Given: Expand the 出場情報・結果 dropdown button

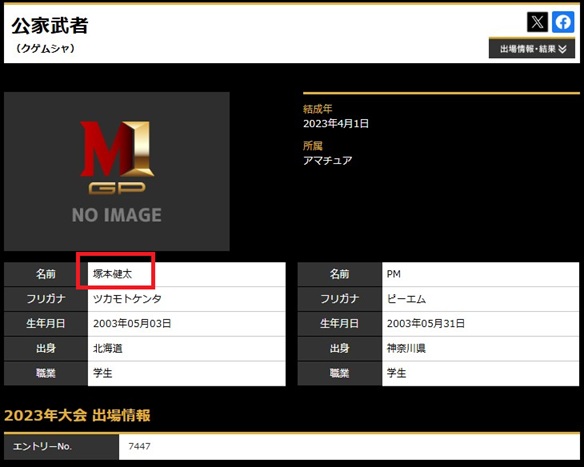Looking at the screenshot, I should (532, 49).
